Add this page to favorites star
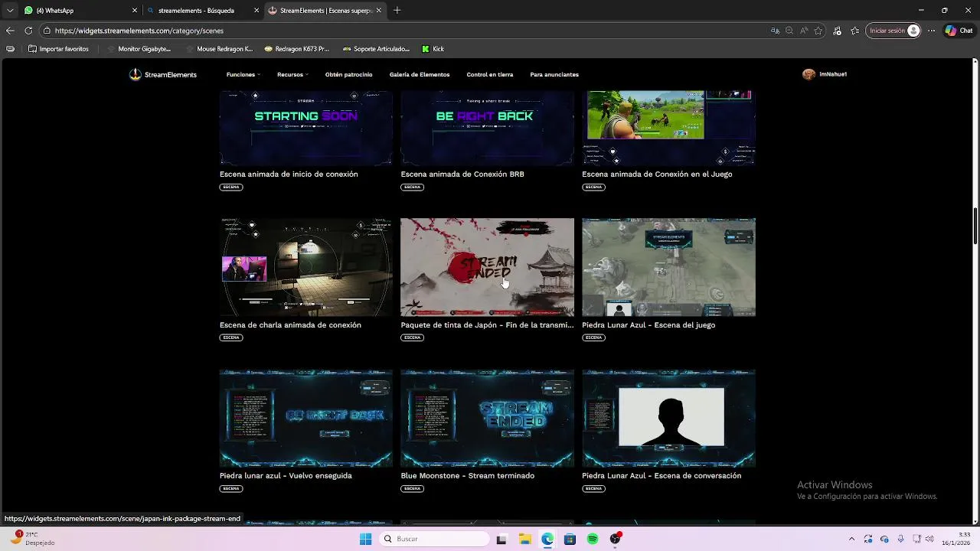 point(818,31)
